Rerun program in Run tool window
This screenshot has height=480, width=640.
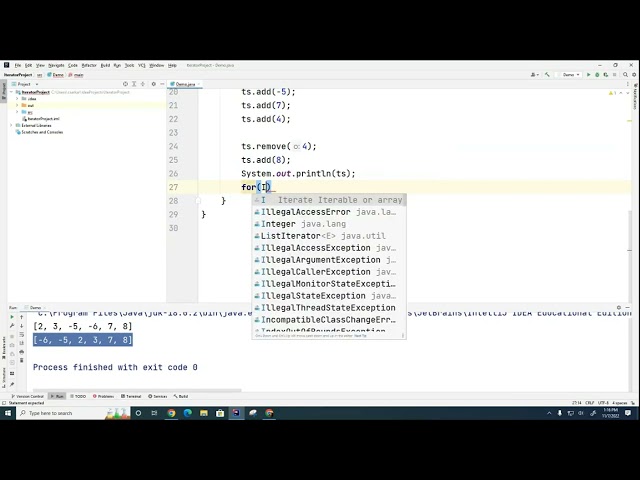(12, 317)
